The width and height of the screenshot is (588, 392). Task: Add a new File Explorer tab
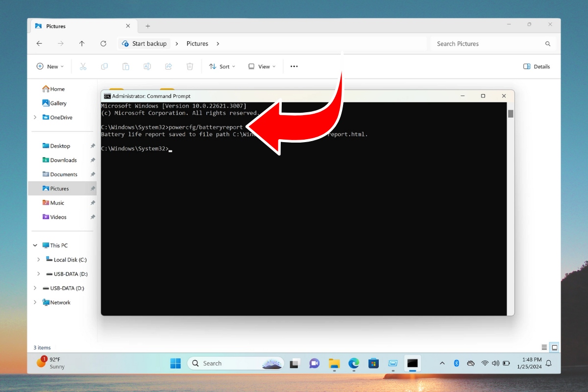click(x=148, y=26)
